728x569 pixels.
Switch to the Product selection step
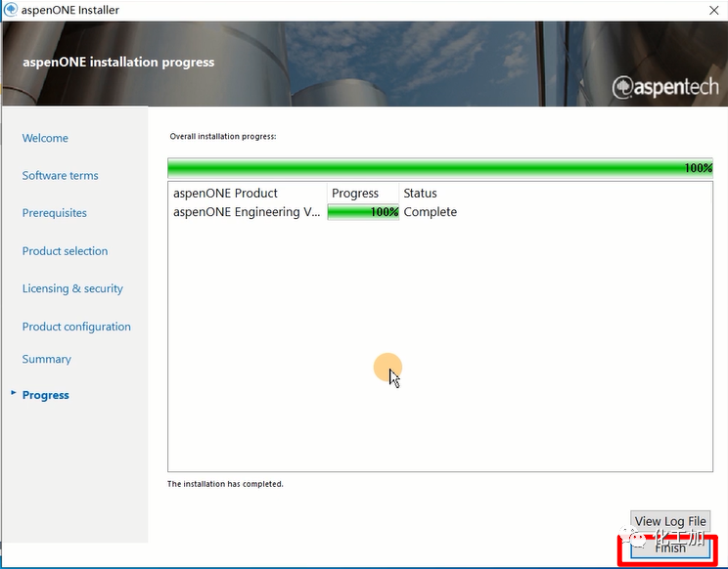(x=65, y=251)
